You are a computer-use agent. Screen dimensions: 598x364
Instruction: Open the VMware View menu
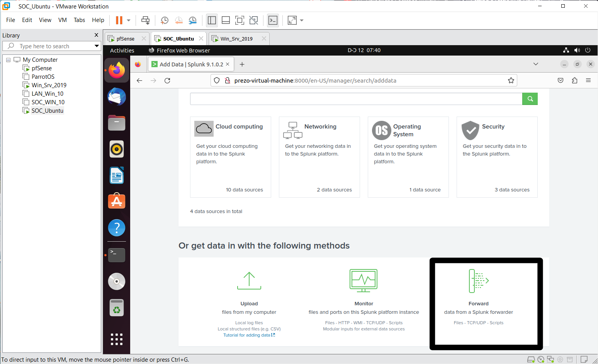coord(45,20)
